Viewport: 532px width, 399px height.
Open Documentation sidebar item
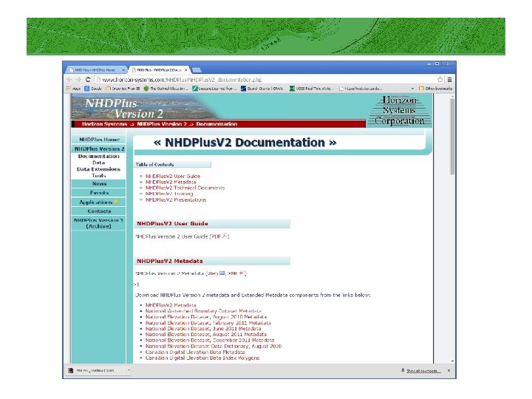tap(99, 157)
